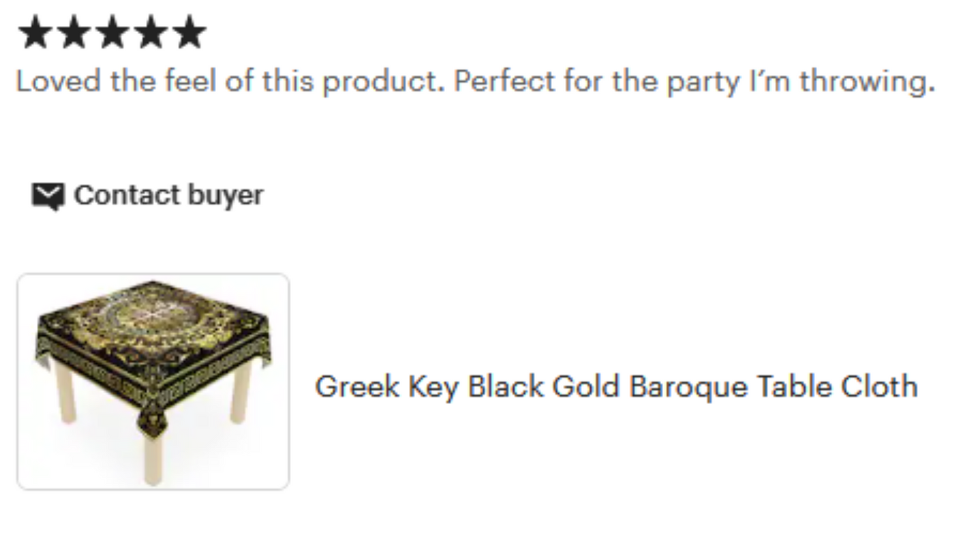Click the Contact buyer button
Viewport: 967px width, 560px height.
point(168,195)
